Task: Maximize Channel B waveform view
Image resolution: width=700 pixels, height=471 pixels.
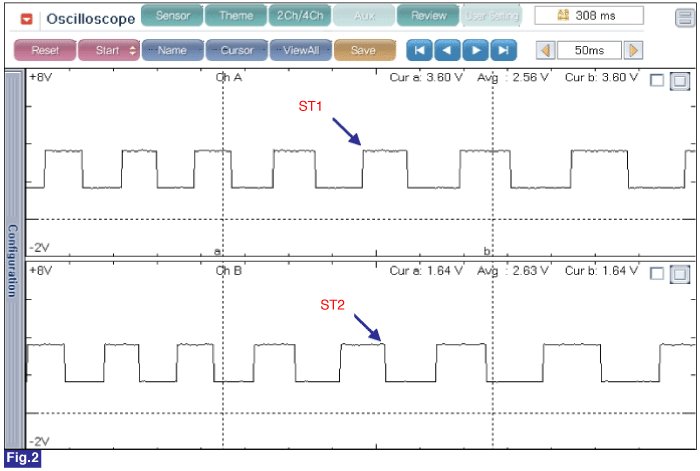Action: pyautogui.click(x=679, y=274)
